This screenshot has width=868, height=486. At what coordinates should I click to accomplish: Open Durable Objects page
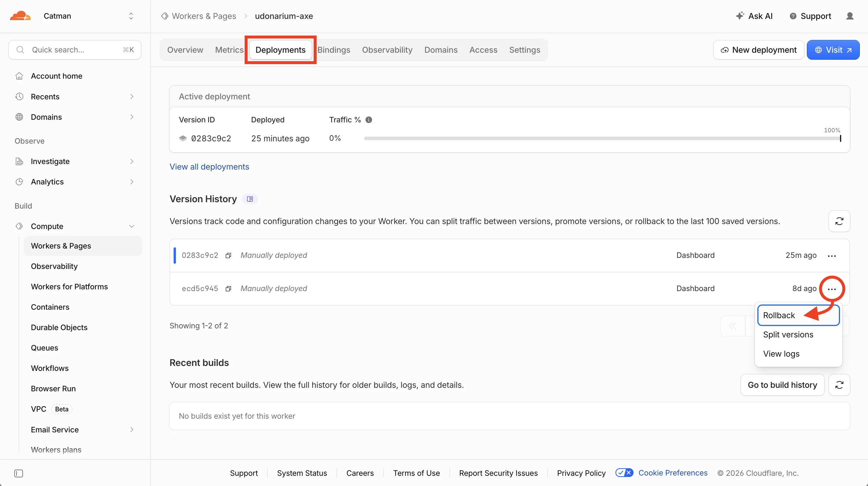[x=59, y=327]
